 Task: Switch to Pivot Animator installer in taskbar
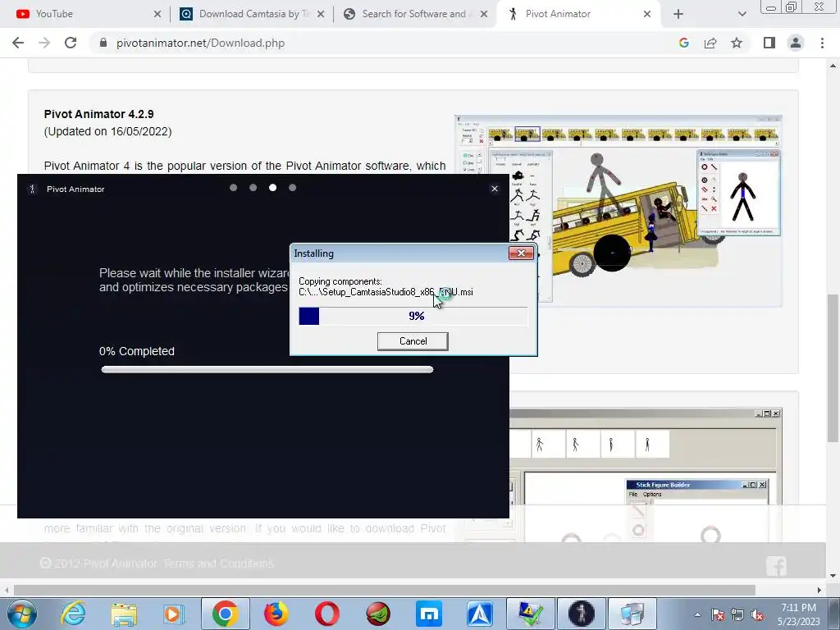[582, 614]
